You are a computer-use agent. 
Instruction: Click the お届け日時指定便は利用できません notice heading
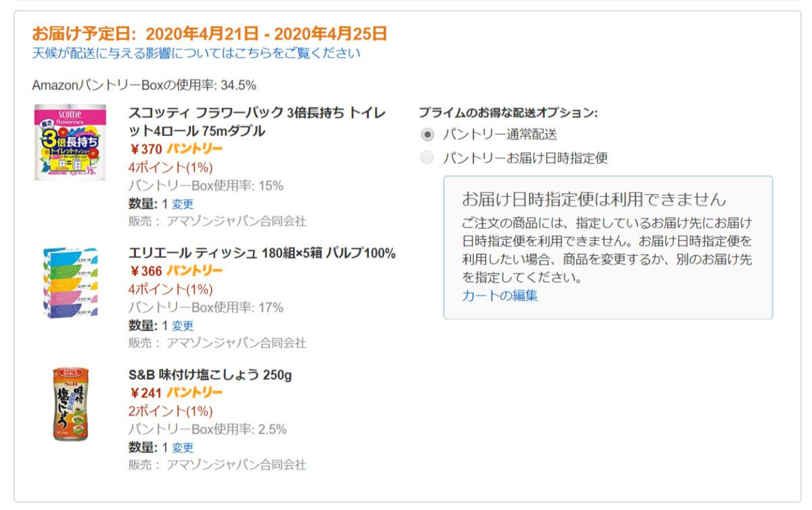tap(593, 199)
